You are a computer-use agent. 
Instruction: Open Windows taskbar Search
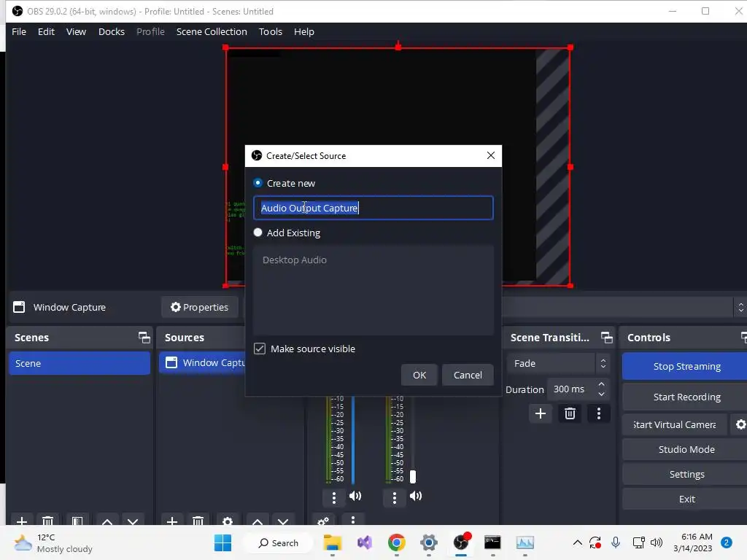278,542
